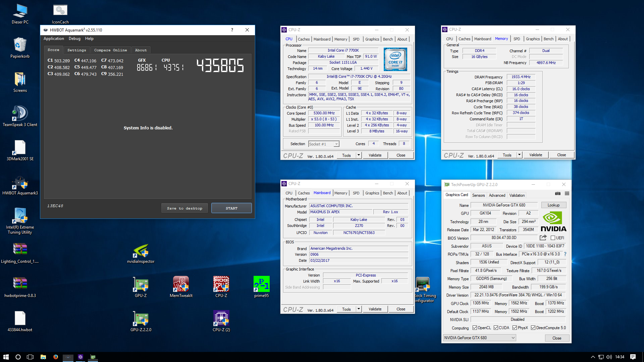Open Firefox from the taskbar
The width and height of the screenshot is (644, 362).
tap(56, 357)
